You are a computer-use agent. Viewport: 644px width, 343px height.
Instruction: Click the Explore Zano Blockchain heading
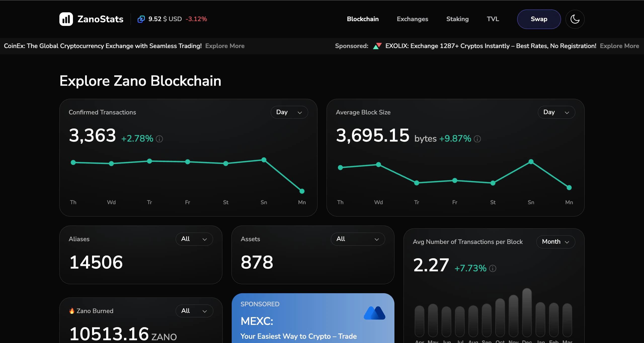(140, 81)
